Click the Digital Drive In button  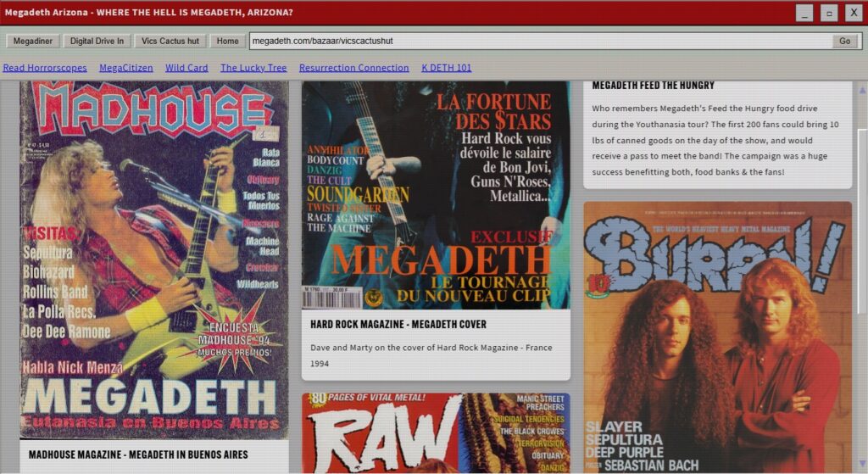97,41
